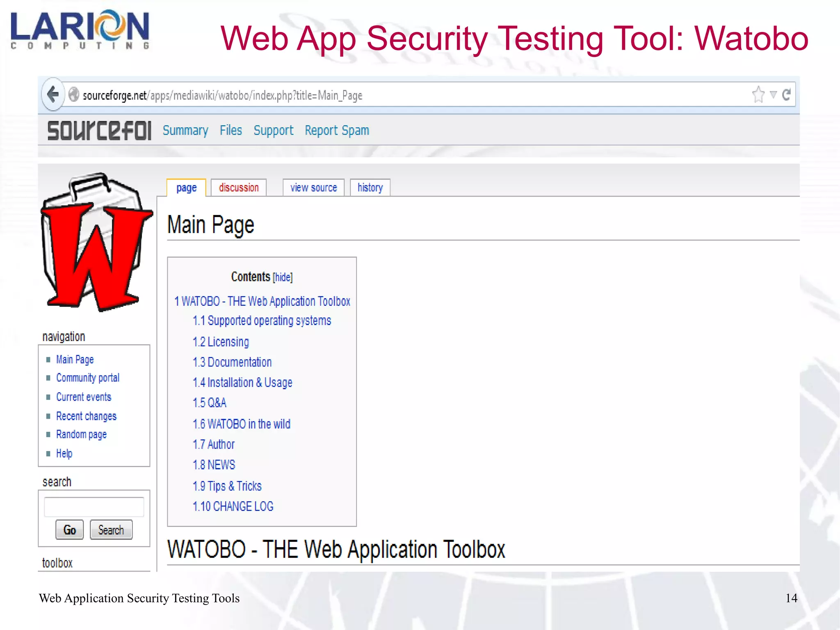The height and width of the screenshot is (630, 840).
Task: Open Help link in navigation
Action: click(x=64, y=454)
